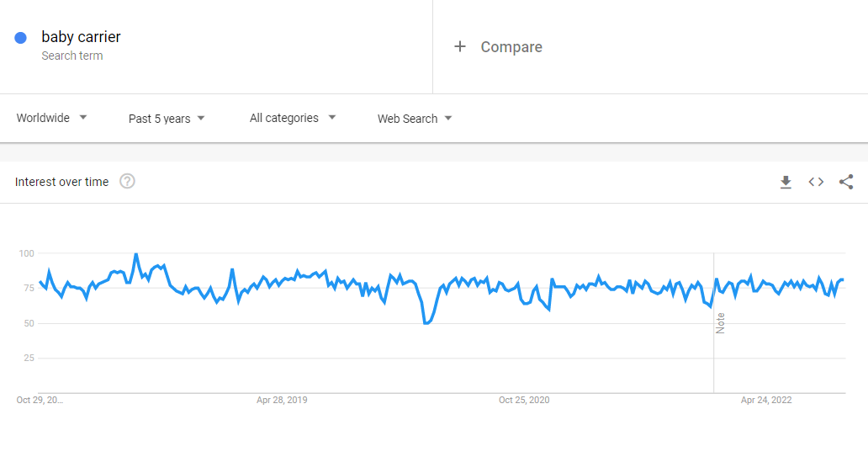Select the Note marker on the chart
The image size is (868, 457).
coord(720,323)
